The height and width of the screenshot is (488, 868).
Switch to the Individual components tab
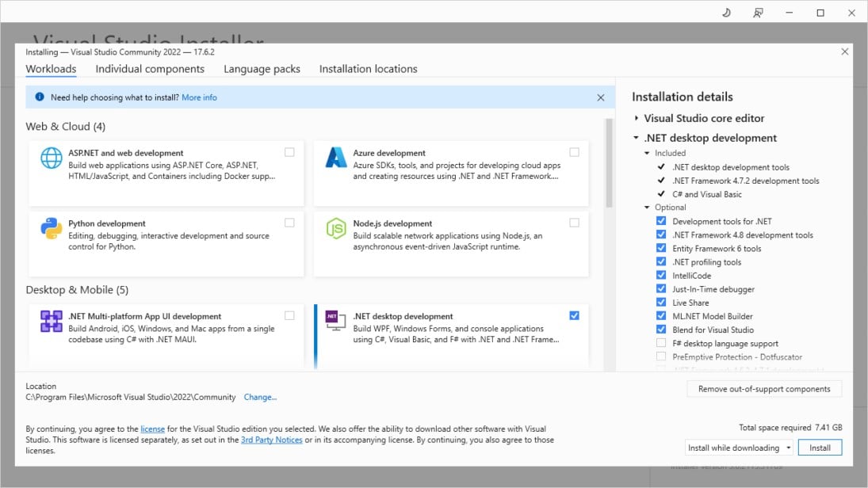[150, 69]
